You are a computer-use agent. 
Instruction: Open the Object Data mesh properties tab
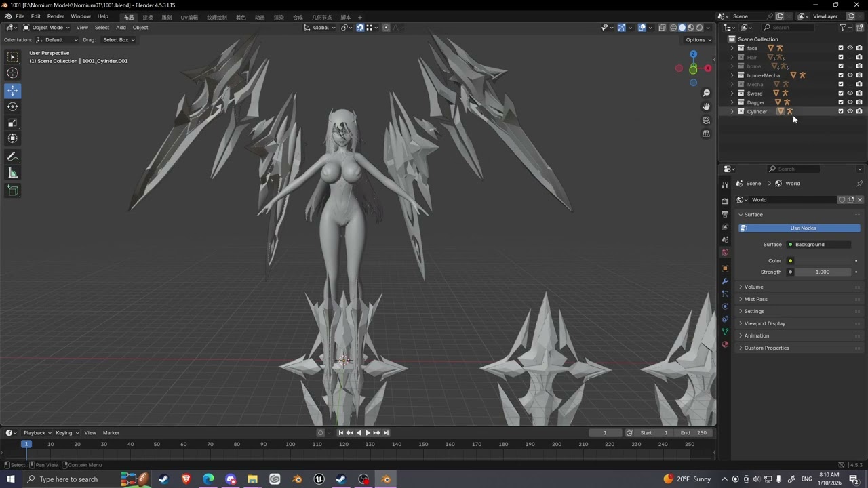coord(725,332)
